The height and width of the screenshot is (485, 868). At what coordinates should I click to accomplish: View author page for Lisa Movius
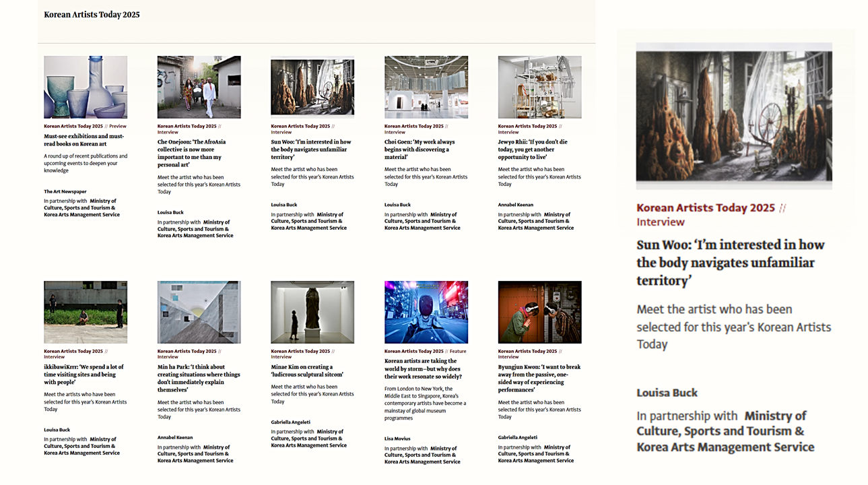(397, 439)
